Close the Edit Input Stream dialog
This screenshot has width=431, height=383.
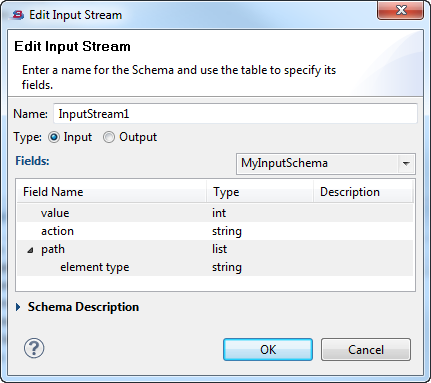pyautogui.click(x=400, y=10)
